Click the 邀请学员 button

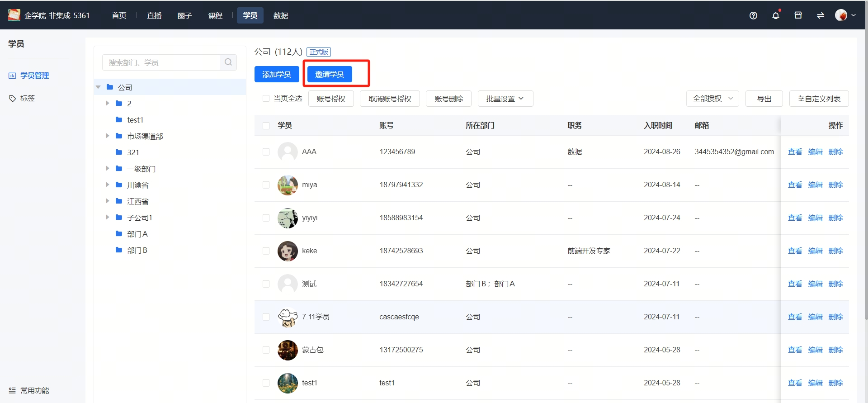click(330, 74)
